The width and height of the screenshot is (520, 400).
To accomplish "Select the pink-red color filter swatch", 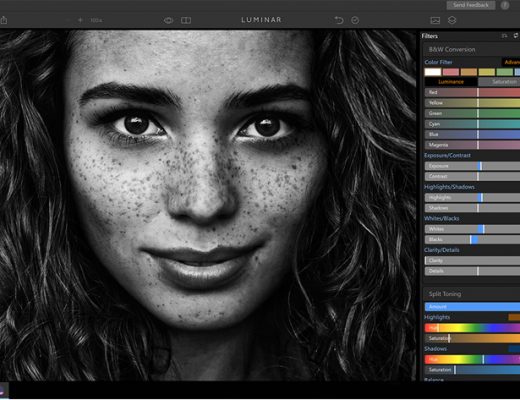I will pos(451,72).
